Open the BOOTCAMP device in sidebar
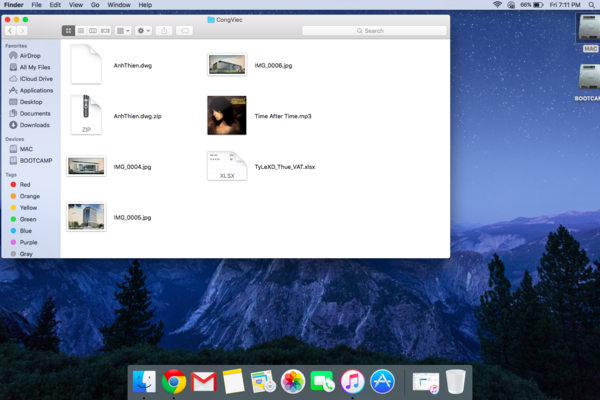The height and width of the screenshot is (400, 600). pos(36,160)
